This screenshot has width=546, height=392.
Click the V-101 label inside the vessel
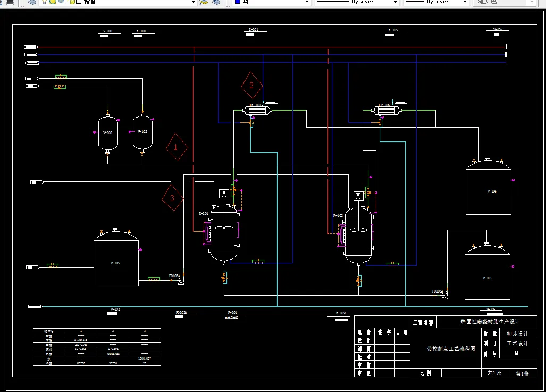click(x=108, y=133)
